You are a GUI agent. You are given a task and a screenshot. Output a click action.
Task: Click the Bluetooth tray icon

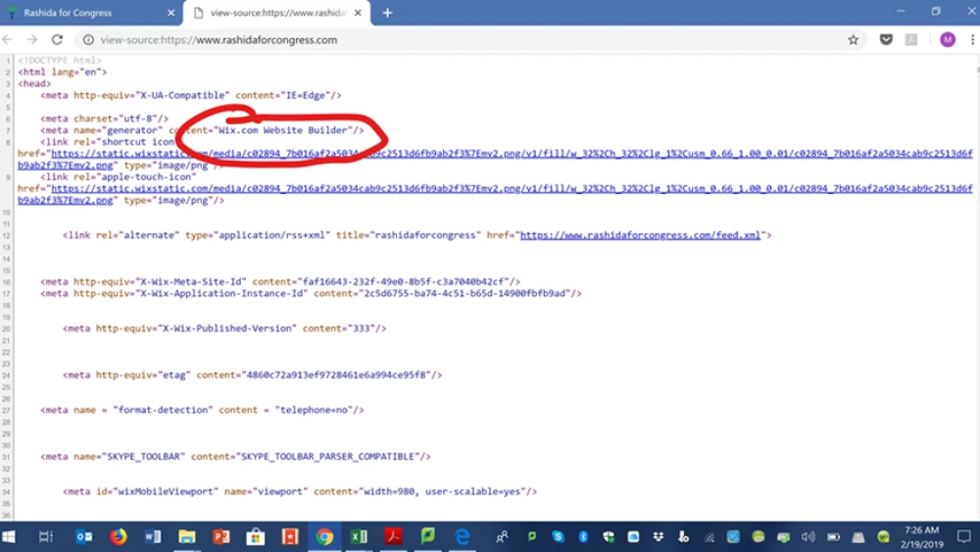[583, 536]
